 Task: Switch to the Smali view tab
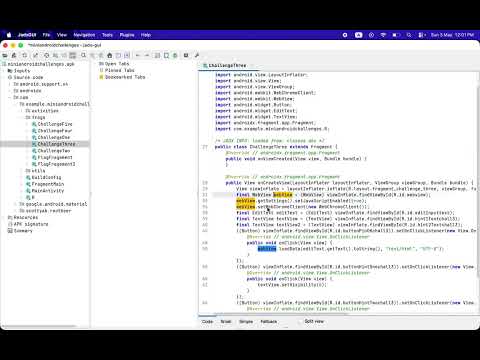226,321
